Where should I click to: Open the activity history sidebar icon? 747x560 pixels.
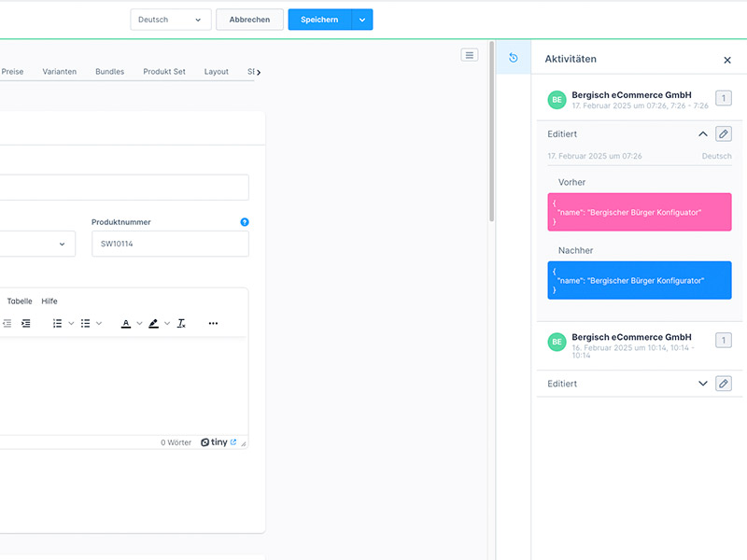click(x=513, y=58)
